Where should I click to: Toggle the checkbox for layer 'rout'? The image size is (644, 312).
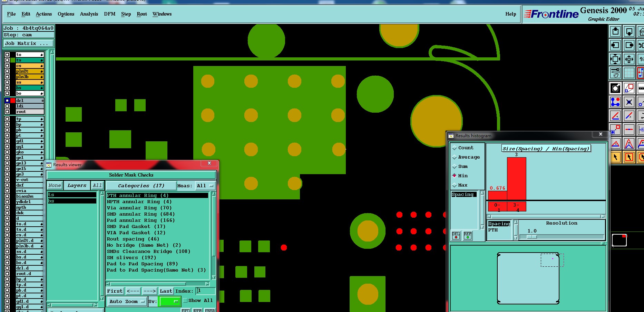point(7,112)
